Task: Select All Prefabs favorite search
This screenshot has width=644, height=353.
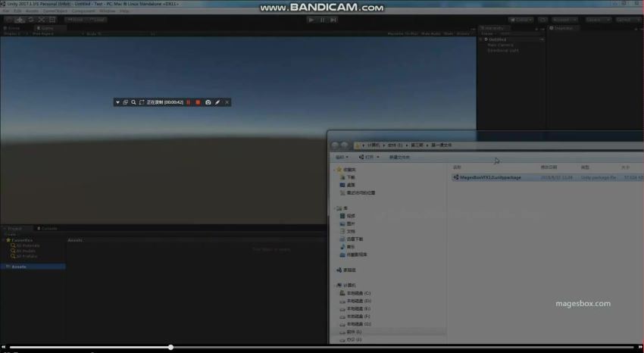Action: tap(25, 256)
